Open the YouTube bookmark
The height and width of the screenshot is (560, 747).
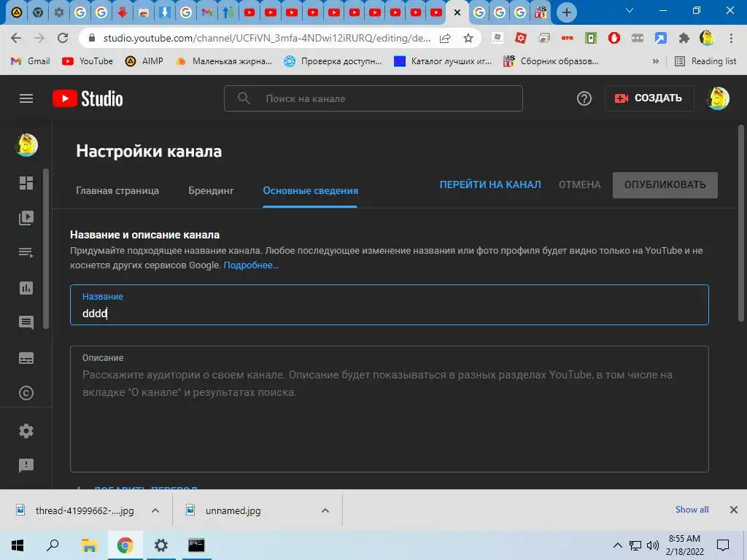tap(88, 61)
